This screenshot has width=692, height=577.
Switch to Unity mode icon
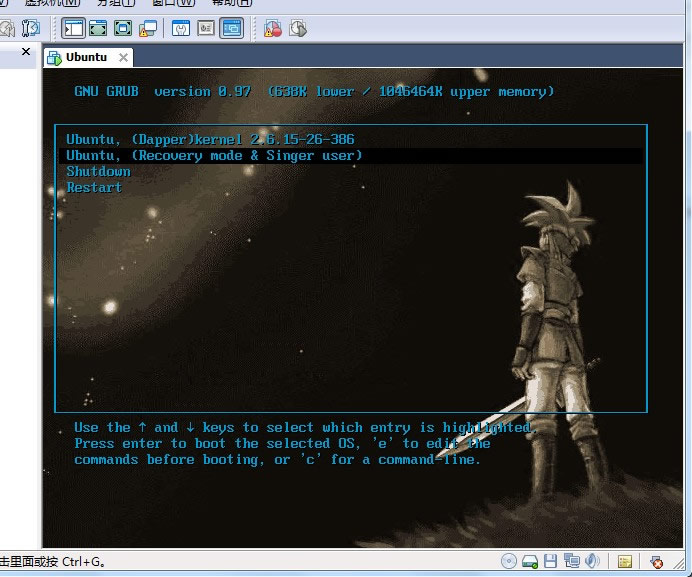tap(148, 29)
